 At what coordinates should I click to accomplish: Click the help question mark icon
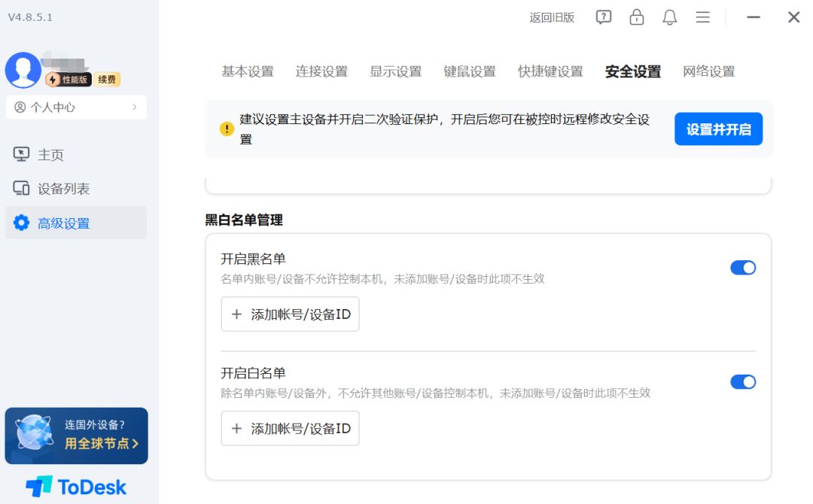coord(604,17)
